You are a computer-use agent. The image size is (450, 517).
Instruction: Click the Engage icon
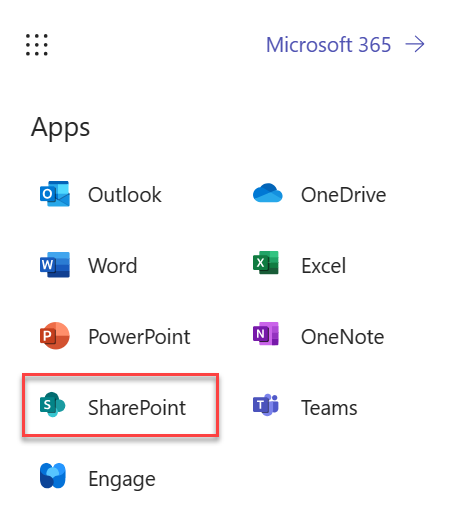(53, 476)
